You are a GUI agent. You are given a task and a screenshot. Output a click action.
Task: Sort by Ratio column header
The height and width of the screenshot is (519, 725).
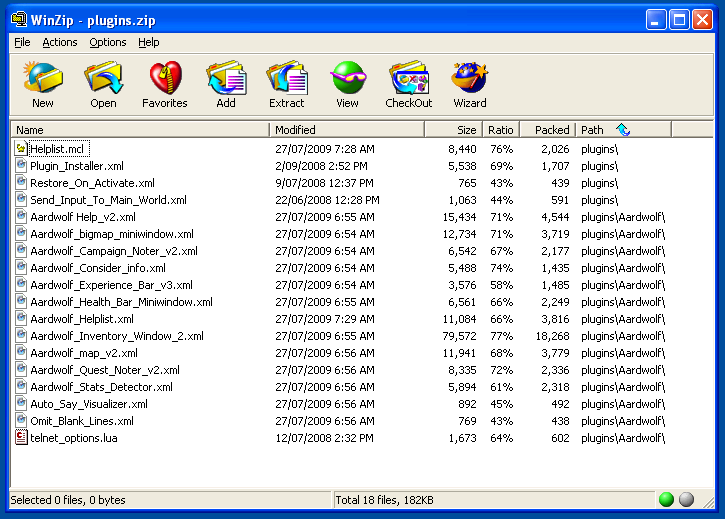500,130
